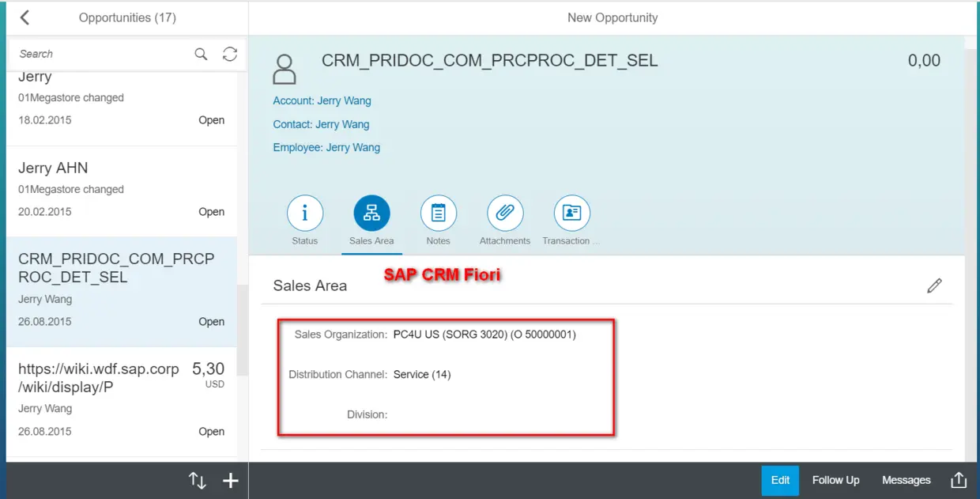
Task: Edit Sales Area with pencil icon
Action: pos(934,285)
